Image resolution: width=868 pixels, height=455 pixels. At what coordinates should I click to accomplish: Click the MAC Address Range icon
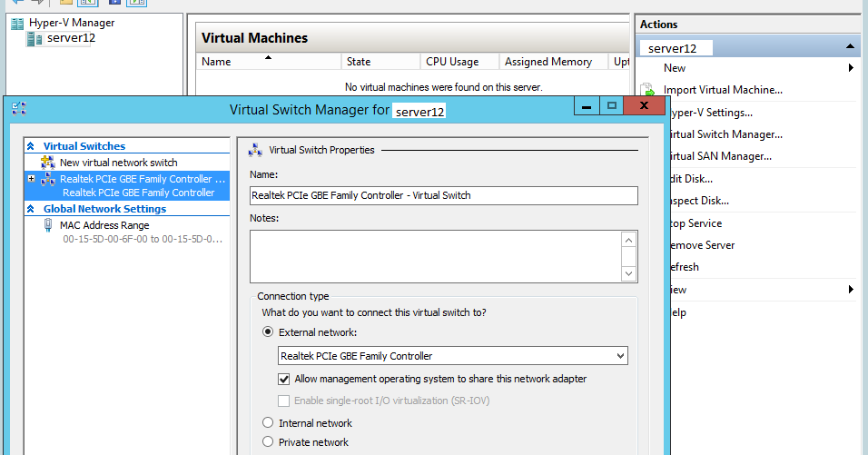point(48,225)
